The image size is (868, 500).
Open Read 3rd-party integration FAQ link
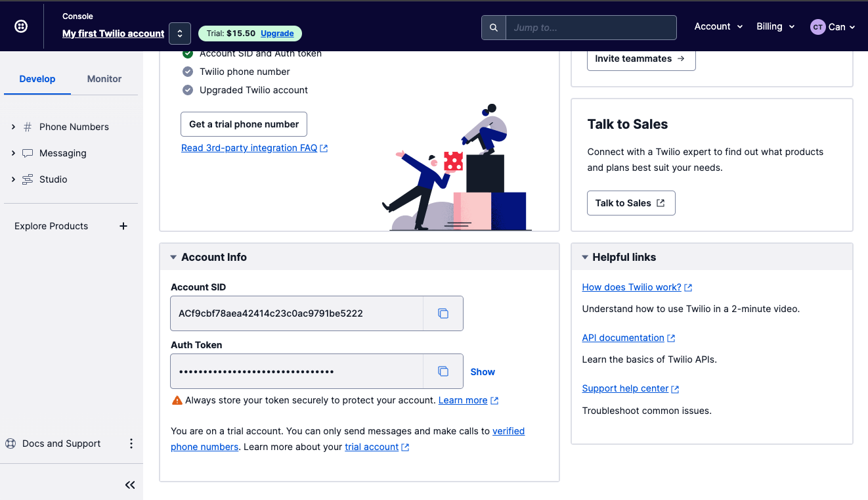click(x=254, y=148)
